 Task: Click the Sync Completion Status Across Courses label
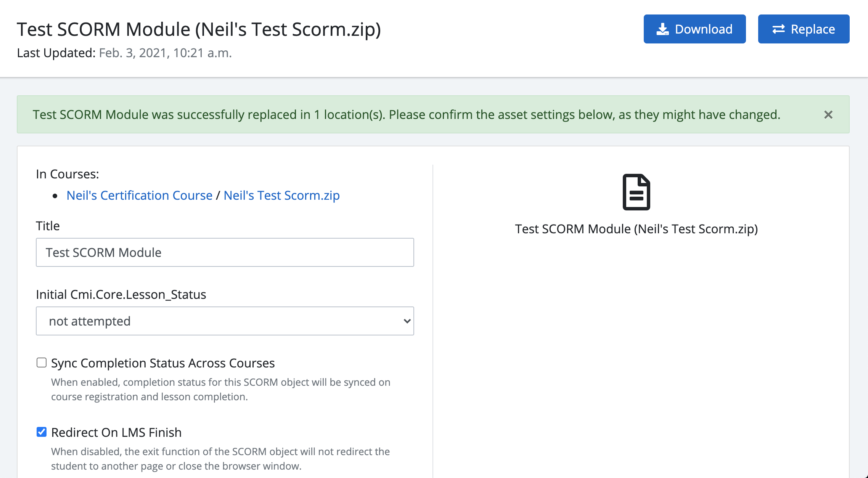(x=163, y=363)
